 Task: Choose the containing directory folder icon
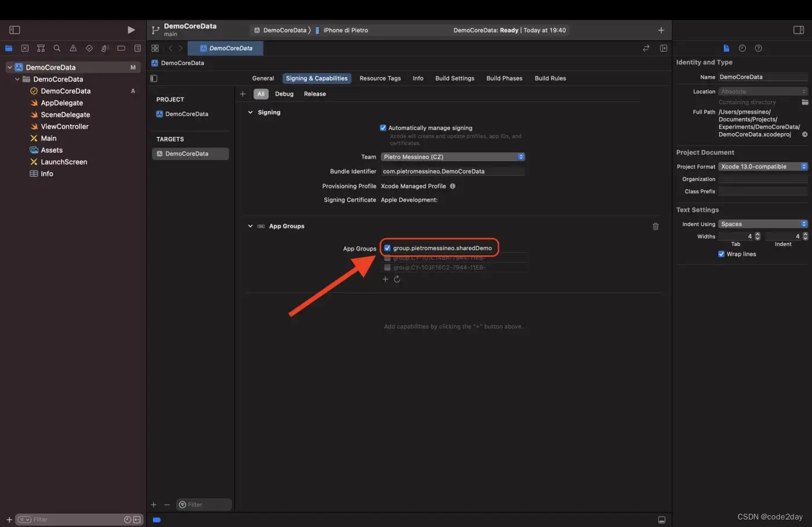click(x=805, y=102)
